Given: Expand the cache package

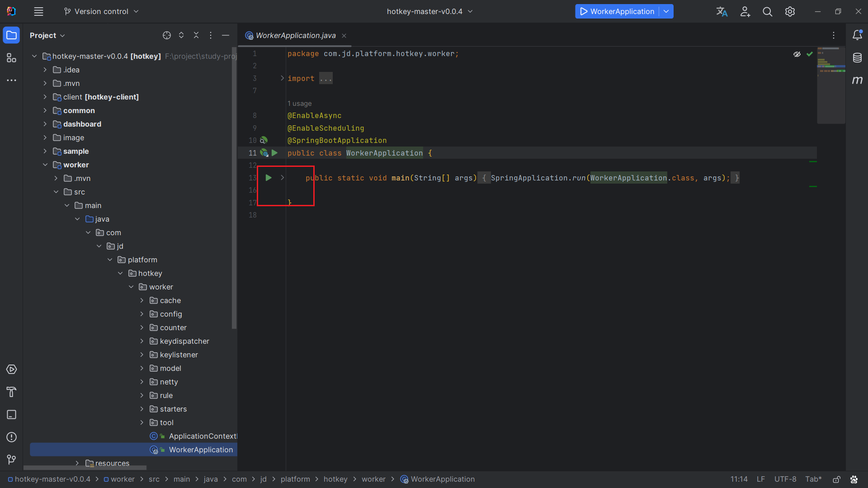Looking at the screenshot, I should 142,300.
